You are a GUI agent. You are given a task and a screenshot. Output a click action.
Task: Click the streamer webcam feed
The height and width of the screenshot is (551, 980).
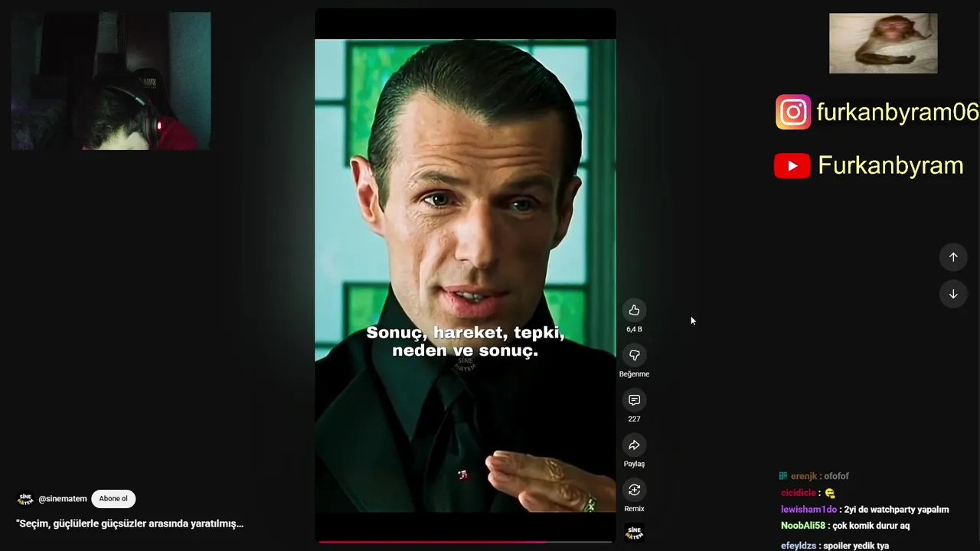click(x=111, y=81)
